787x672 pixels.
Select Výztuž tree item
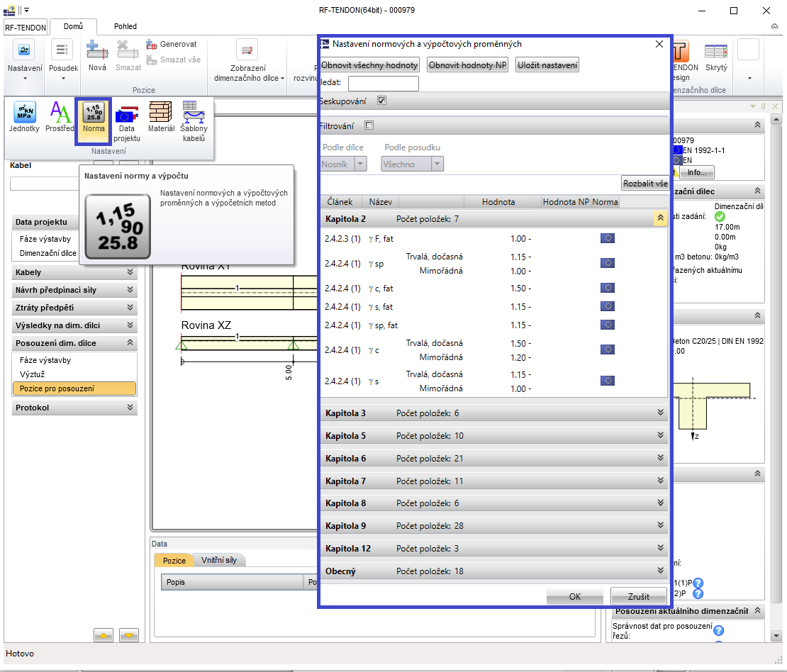click(x=32, y=374)
